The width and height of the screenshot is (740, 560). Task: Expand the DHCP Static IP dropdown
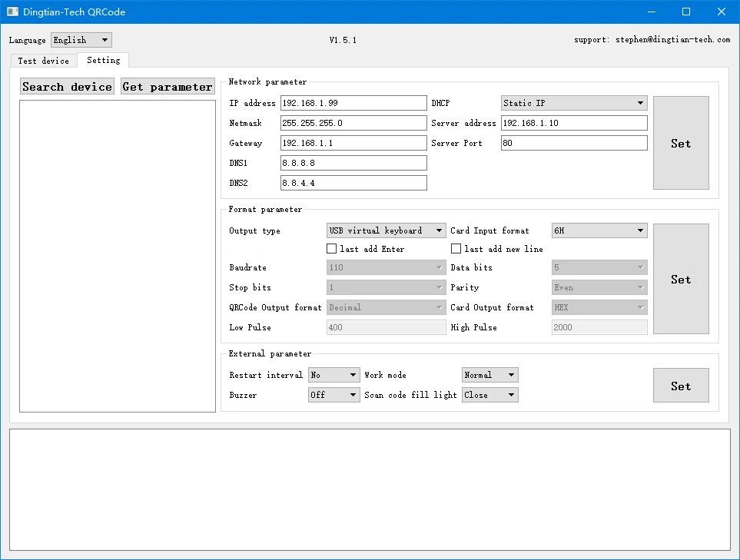click(574, 103)
